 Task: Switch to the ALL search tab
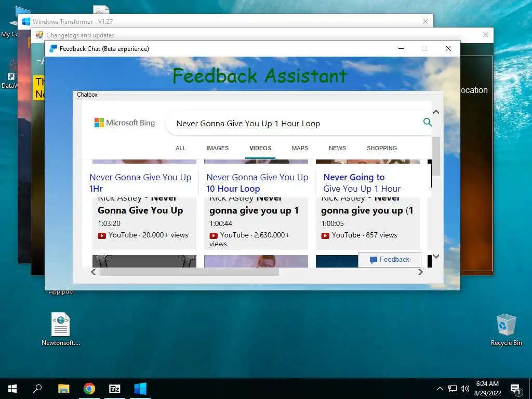[x=180, y=148]
